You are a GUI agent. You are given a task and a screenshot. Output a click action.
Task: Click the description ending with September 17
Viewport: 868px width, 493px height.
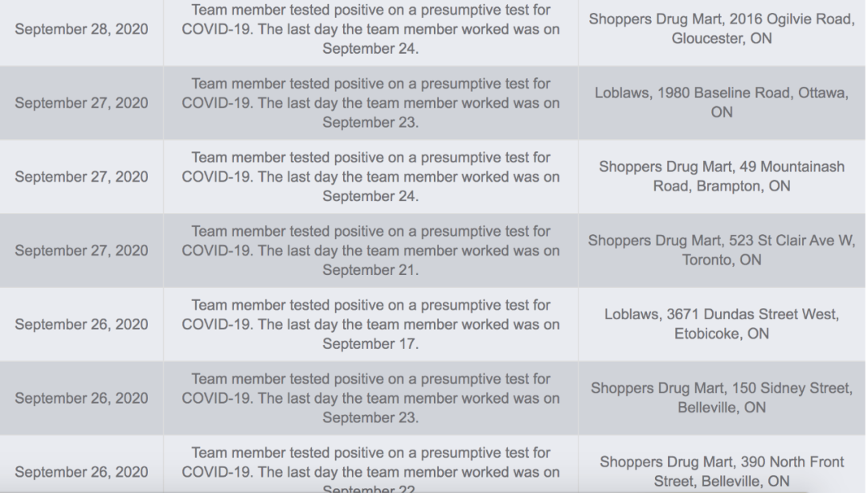pyautogui.click(x=371, y=324)
